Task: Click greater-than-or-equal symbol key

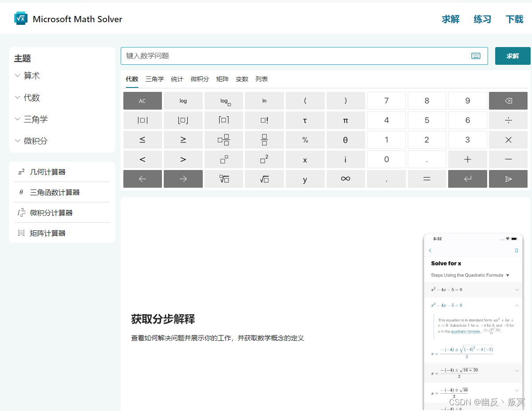Action: pos(183,140)
